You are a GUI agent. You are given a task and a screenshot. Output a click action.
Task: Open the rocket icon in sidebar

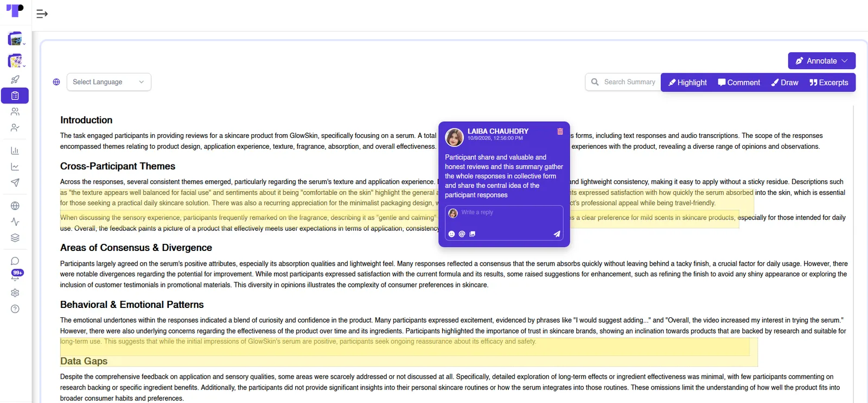[x=15, y=79]
